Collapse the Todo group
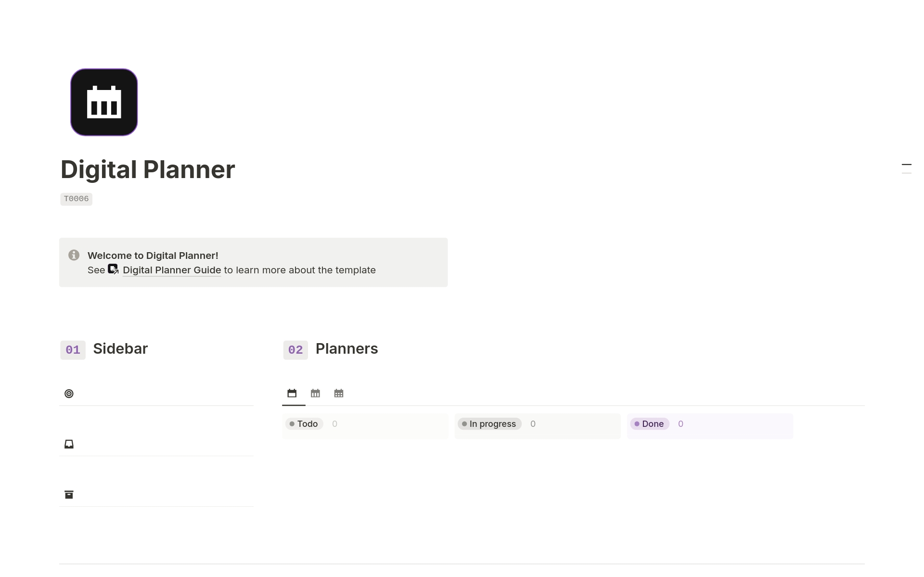This screenshot has width=924, height=577. (304, 424)
